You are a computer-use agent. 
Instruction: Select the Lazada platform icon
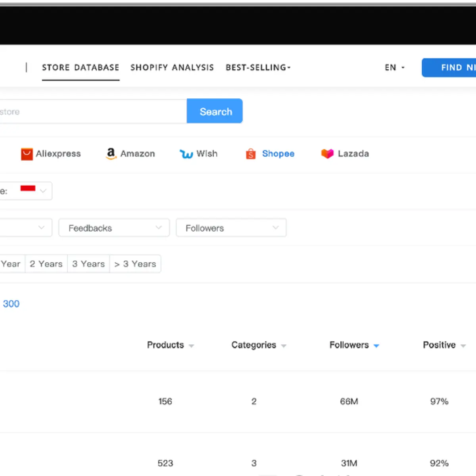[x=327, y=154]
